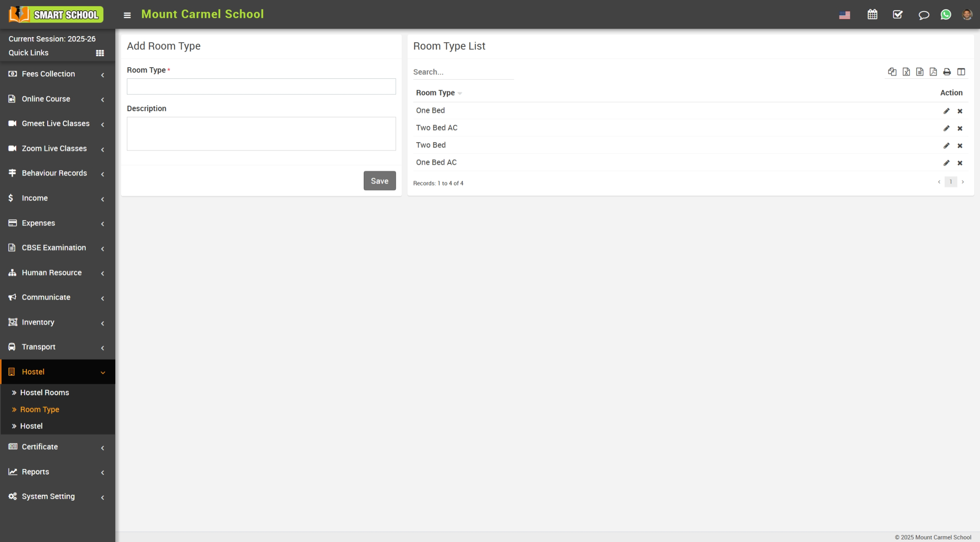Print the room type list

(x=947, y=72)
